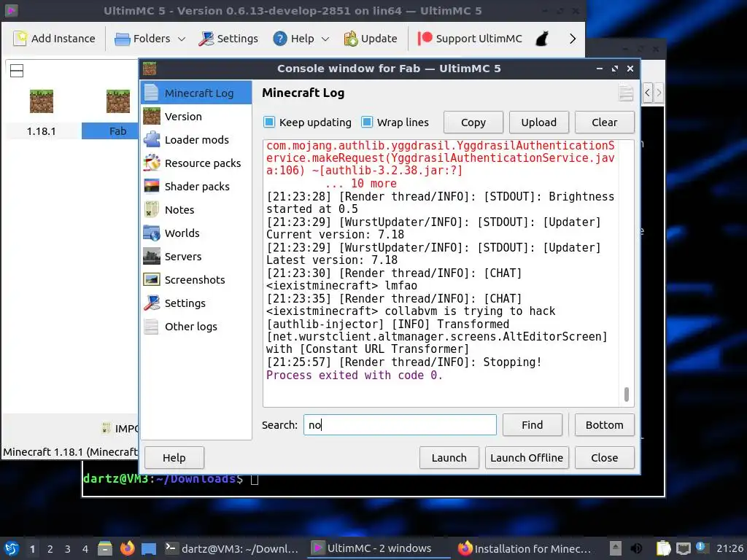747x560 pixels.
Task: Select the 1.18.1 instance icon
Action: point(42,101)
